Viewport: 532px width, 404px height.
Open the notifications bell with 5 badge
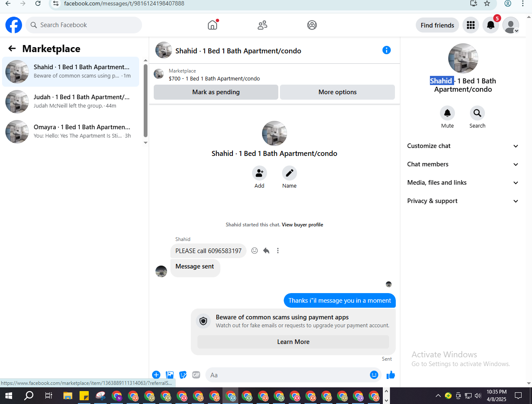click(491, 25)
